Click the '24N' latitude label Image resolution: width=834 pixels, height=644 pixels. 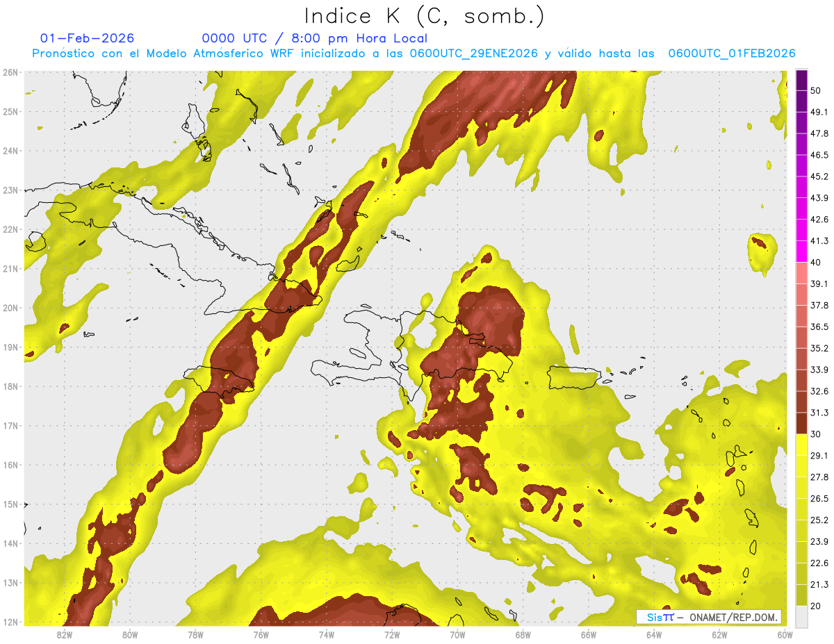10,151
